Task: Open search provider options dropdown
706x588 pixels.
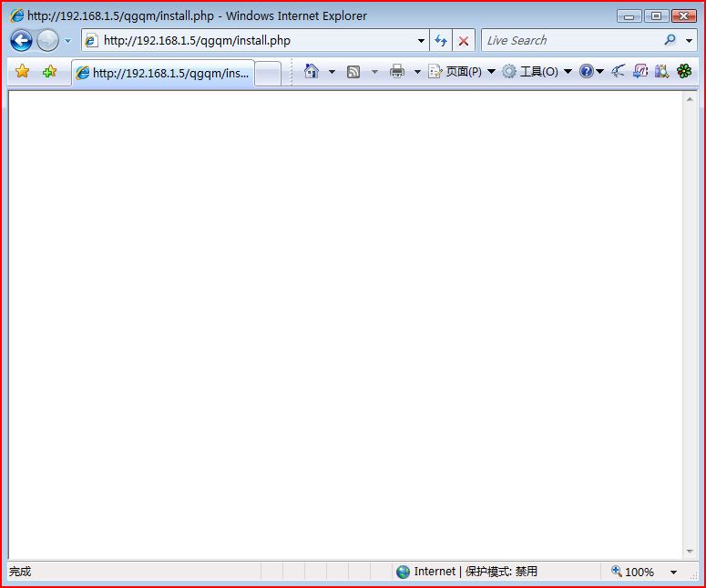Action: (x=689, y=40)
